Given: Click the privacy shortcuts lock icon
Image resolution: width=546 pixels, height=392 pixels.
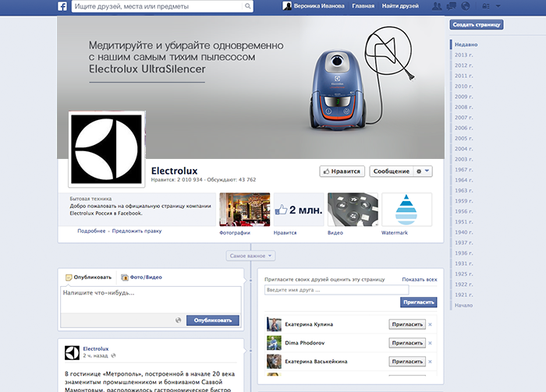Looking at the screenshot, I should (486, 6).
